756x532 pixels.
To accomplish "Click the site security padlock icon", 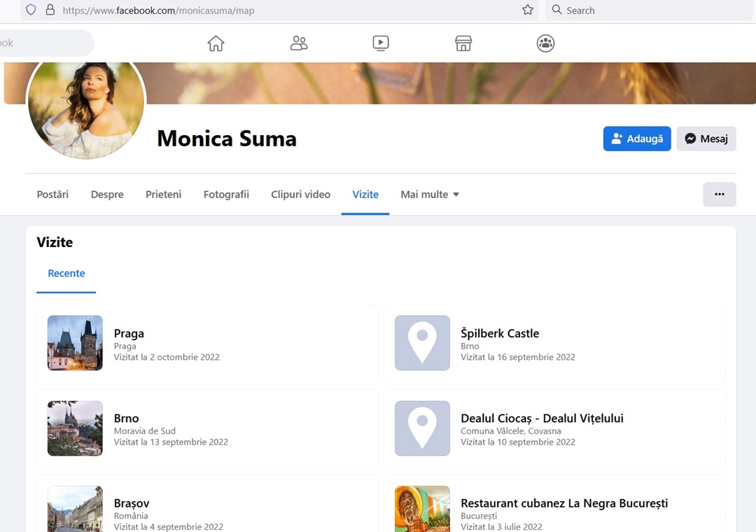I will pos(50,10).
